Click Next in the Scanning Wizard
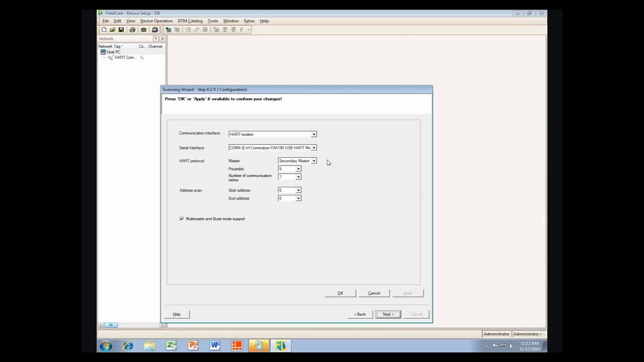The width and height of the screenshot is (644, 362). [388, 314]
